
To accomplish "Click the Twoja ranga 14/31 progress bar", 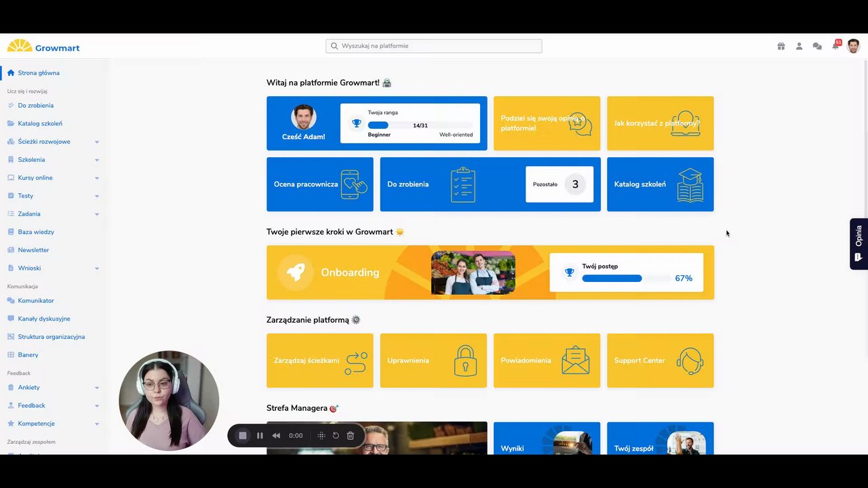I will point(420,125).
